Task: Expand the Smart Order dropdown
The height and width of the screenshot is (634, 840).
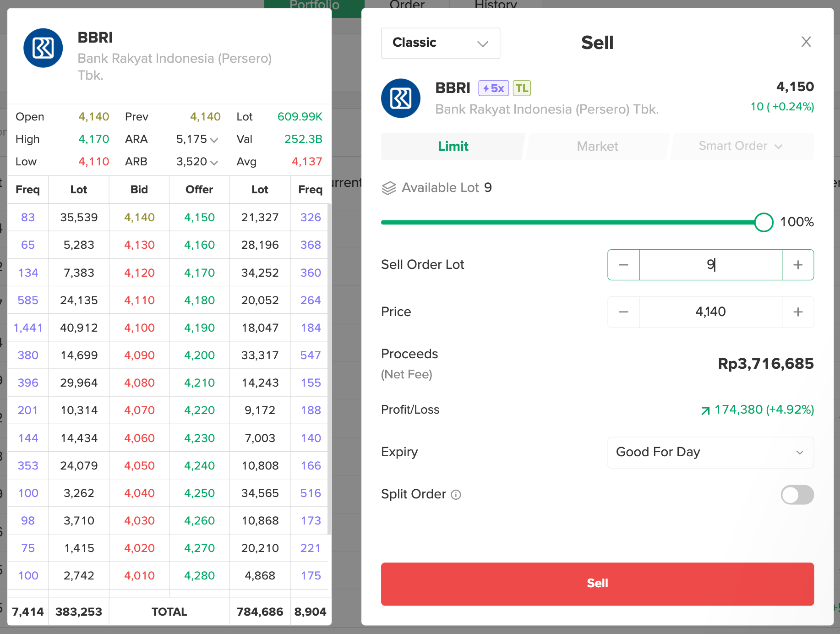Action: coord(742,146)
